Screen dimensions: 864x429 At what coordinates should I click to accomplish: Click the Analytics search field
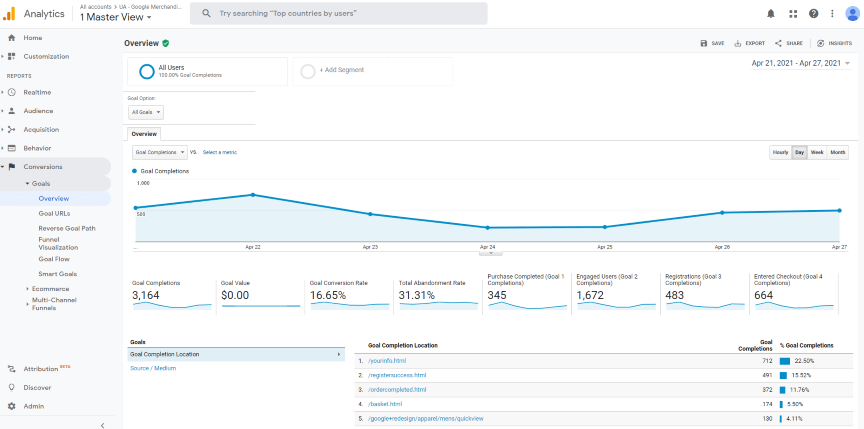[x=340, y=13]
